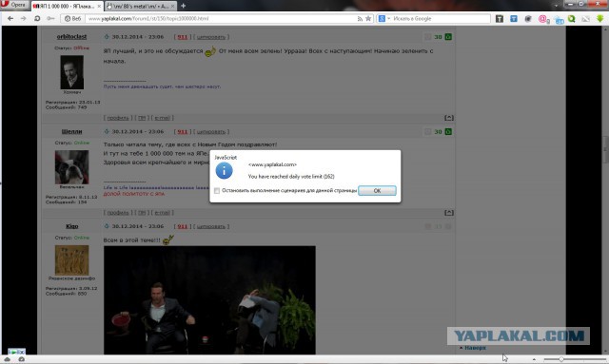Screen dimensions: 609x364
Task: Click the green download arrow icon
Action: point(600,18)
